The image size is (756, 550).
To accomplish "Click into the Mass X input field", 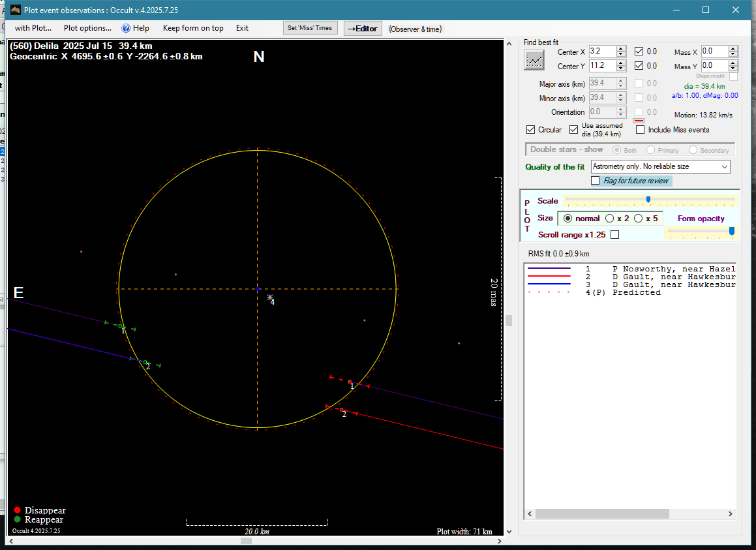I will pos(714,52).
